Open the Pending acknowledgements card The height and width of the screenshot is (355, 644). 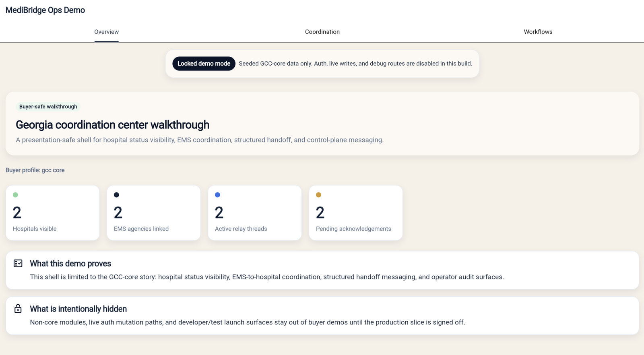(x=356, y=213)
